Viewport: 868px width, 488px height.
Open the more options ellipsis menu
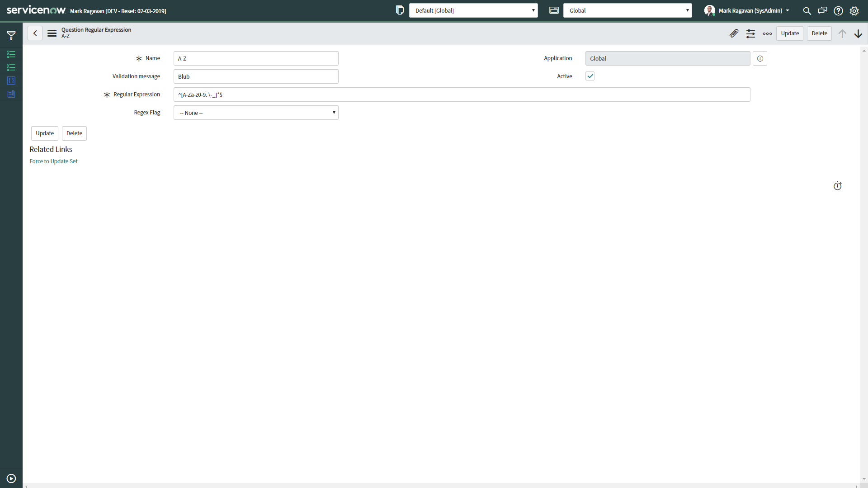(x=767, y=33)
